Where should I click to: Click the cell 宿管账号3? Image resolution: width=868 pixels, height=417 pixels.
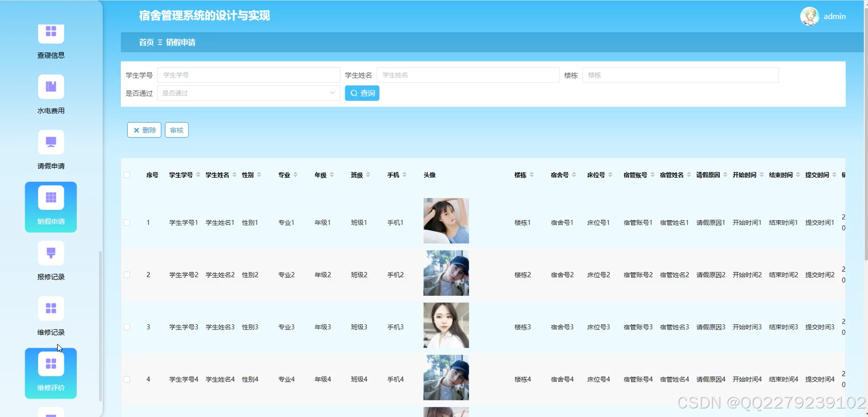[x=638, y=327]
